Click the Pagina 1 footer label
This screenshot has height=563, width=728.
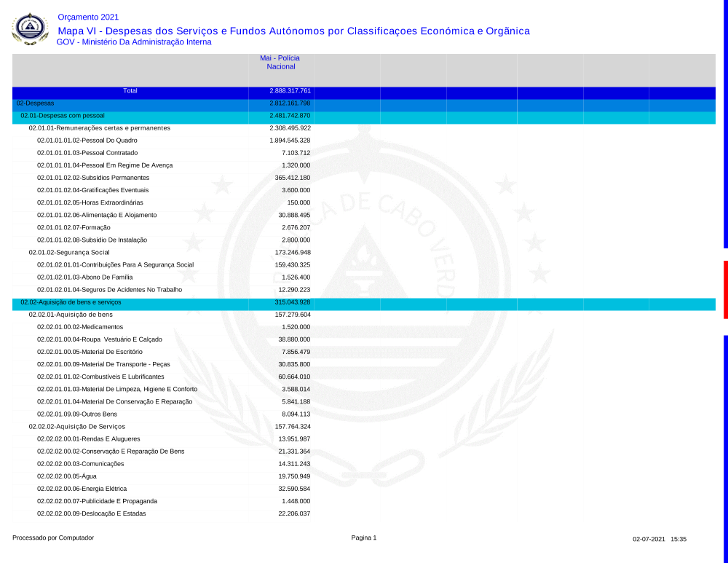click(364, 538)
